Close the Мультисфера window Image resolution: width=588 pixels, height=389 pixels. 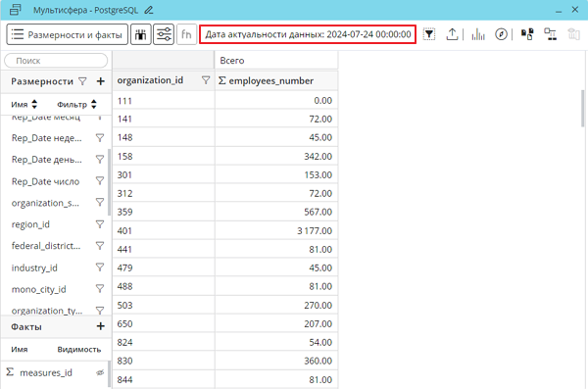575,10
